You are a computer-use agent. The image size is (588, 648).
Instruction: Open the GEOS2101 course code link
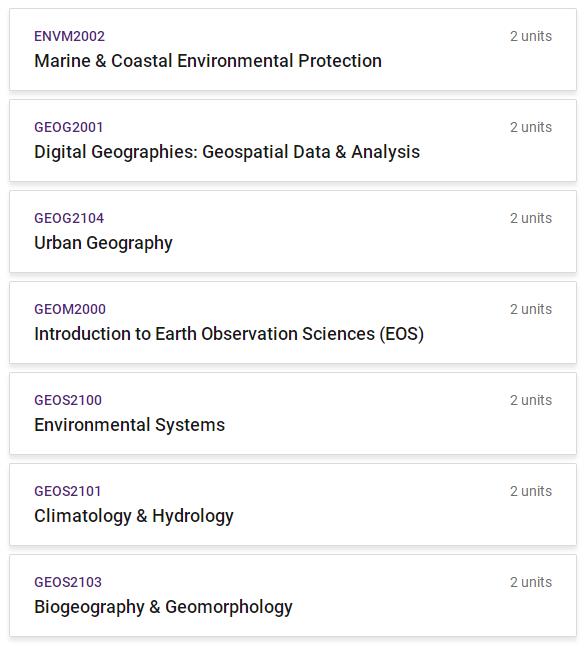[x=68, y=491]
